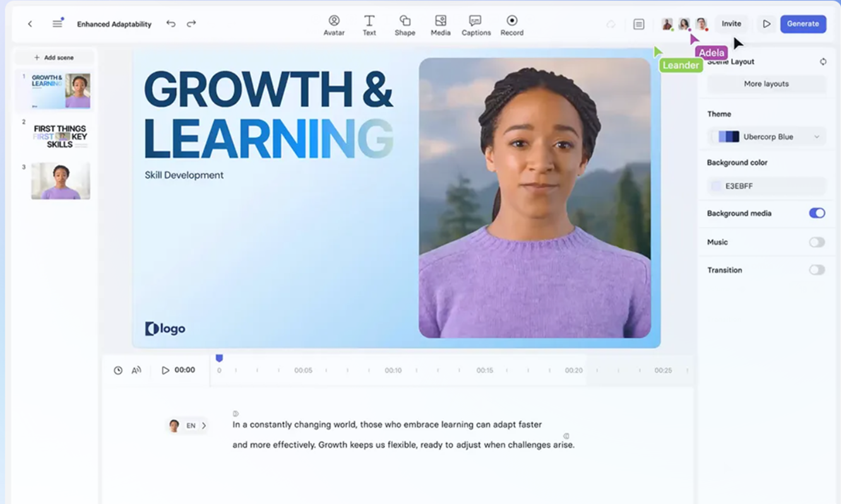Open the Ubercorp Blue theme dropdown
The height and width of the screenshot is (504, 841).
[x=766, y=137]
